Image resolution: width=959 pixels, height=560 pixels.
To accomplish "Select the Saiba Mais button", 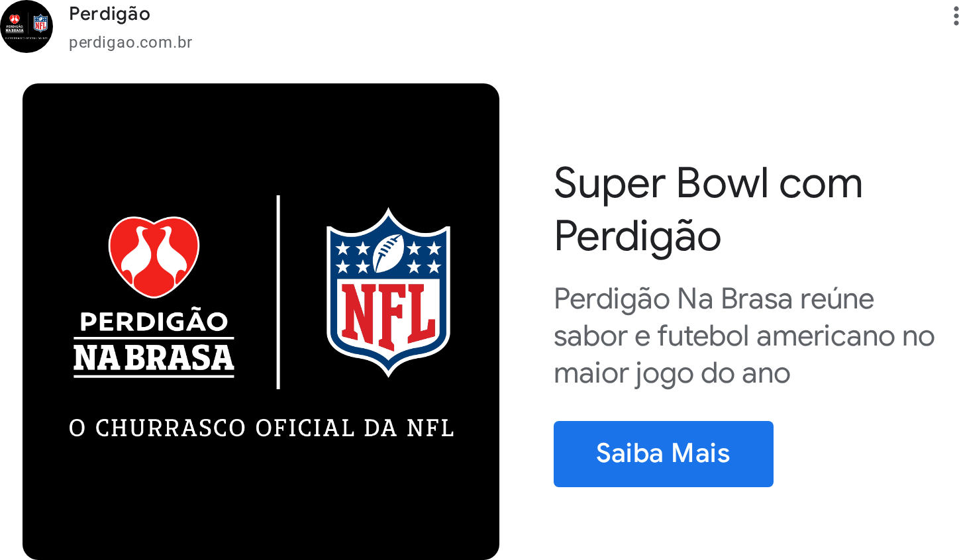I will tap(664, 454).
